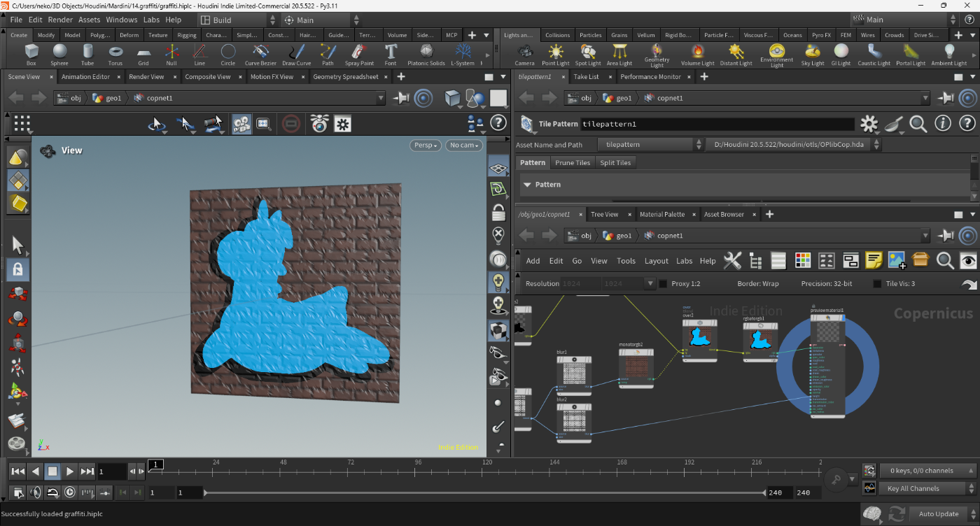Select the Box shelf tool
980x526 pixels.
(31, 55)
